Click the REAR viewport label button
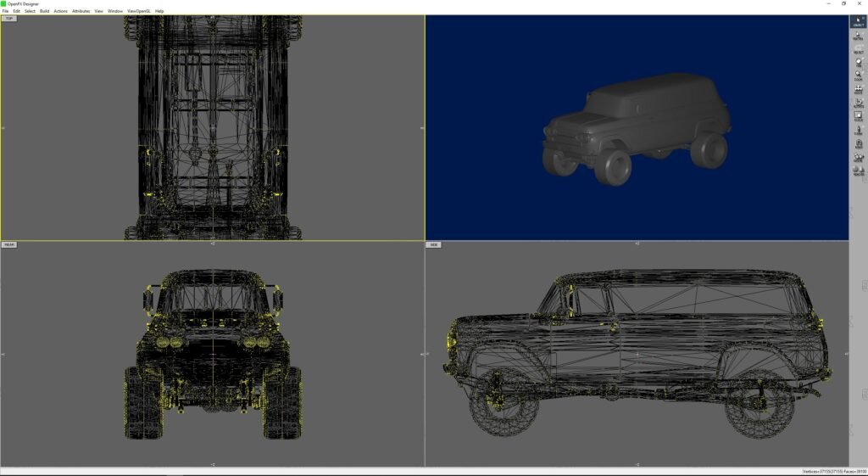The width and height of the screenshot is (868, 476). tap(9, 244)
